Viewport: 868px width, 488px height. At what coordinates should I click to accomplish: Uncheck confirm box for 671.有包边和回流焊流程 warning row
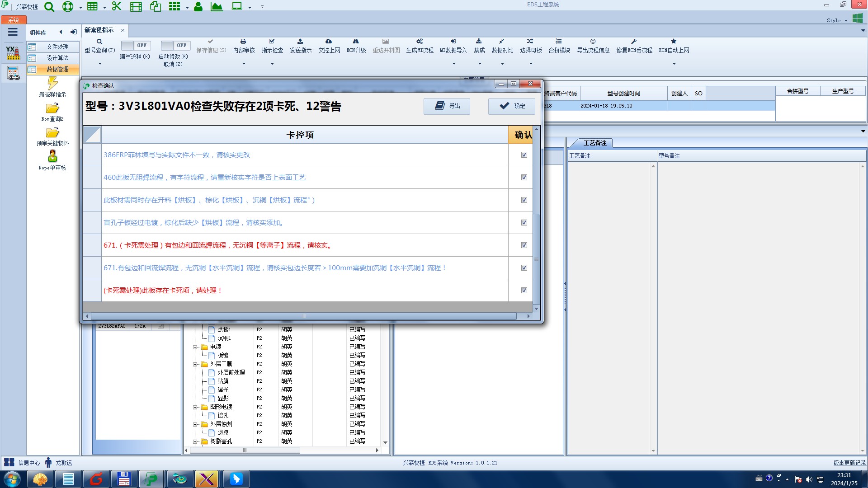[524, 268]
